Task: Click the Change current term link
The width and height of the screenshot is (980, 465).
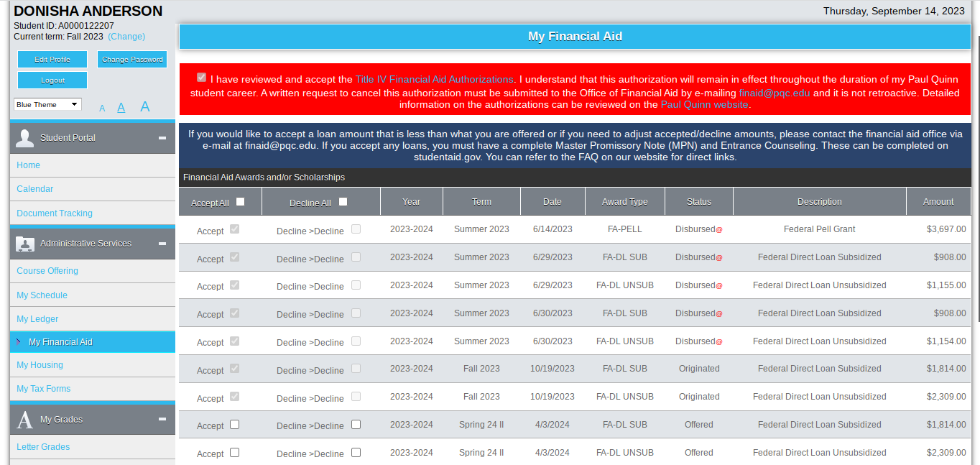Action: [x=126, y=37]
